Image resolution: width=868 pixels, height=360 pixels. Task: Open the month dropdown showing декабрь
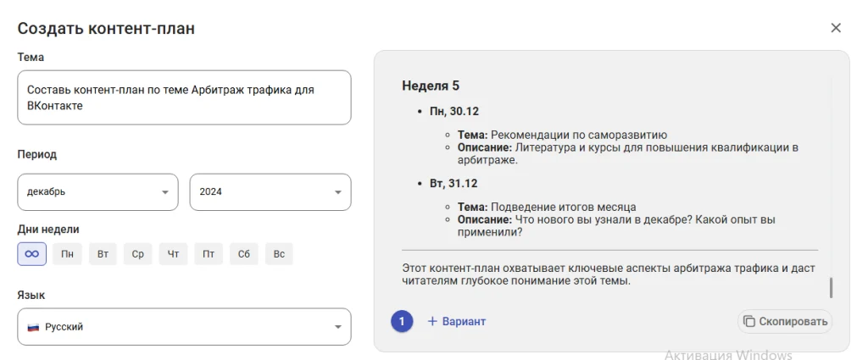pyautogui.click(x=98, y=192)
